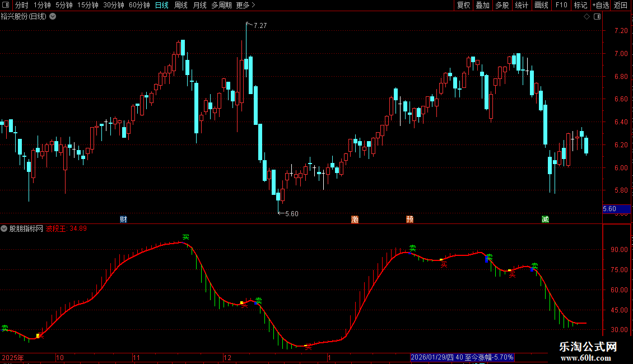
Task: Click the 预 forecast marker
Action: tap(409, 219)
